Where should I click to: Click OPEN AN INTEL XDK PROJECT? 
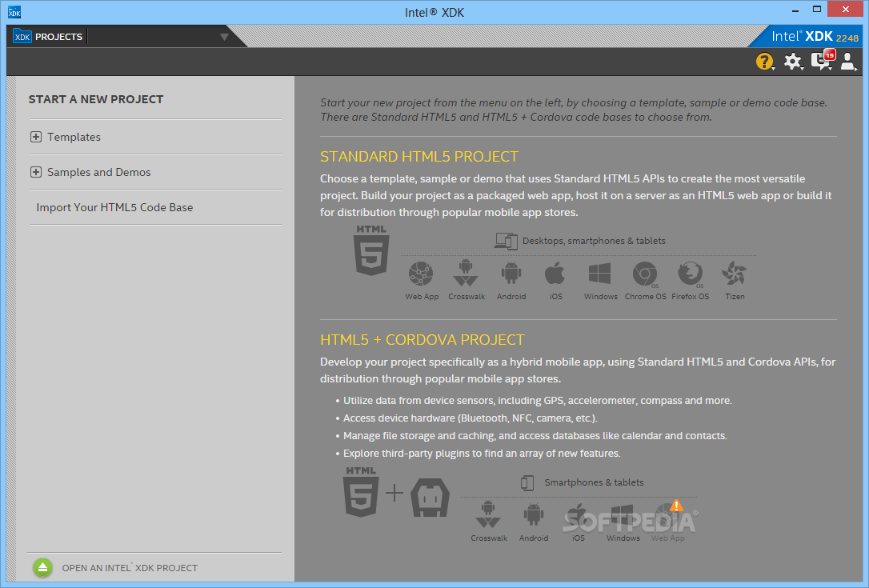130,568
